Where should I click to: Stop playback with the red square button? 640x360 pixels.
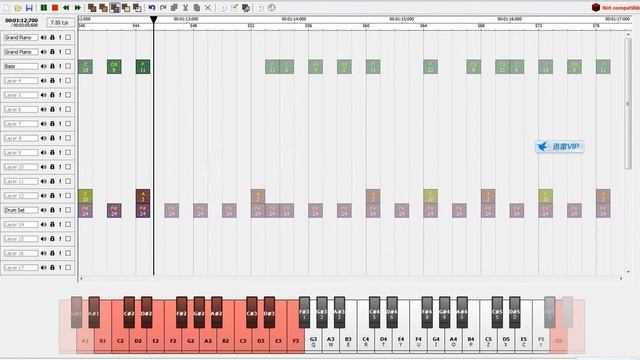click(x=55, y=8)
